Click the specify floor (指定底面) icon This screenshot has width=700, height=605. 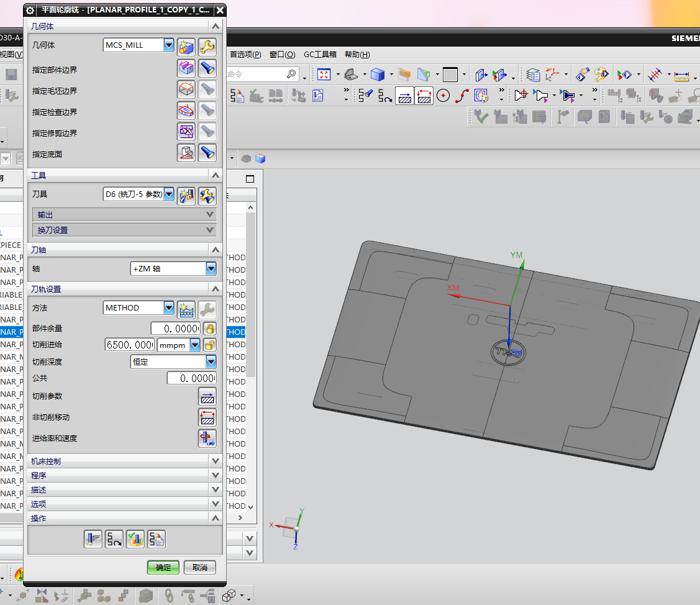pos(186,153)
